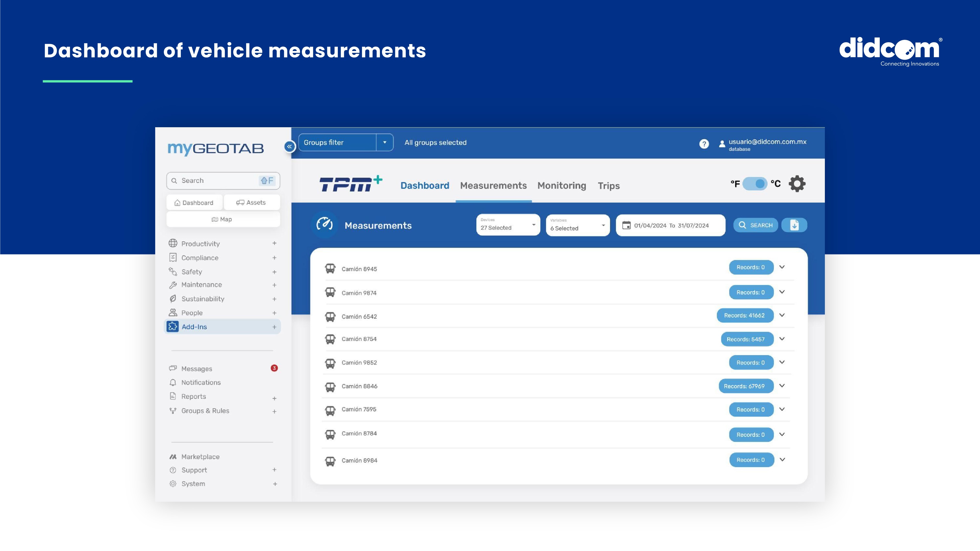Open the help question mark icon
Image resolution: width=980 pixels, height=551 pixels.
[x=704, y=144]
